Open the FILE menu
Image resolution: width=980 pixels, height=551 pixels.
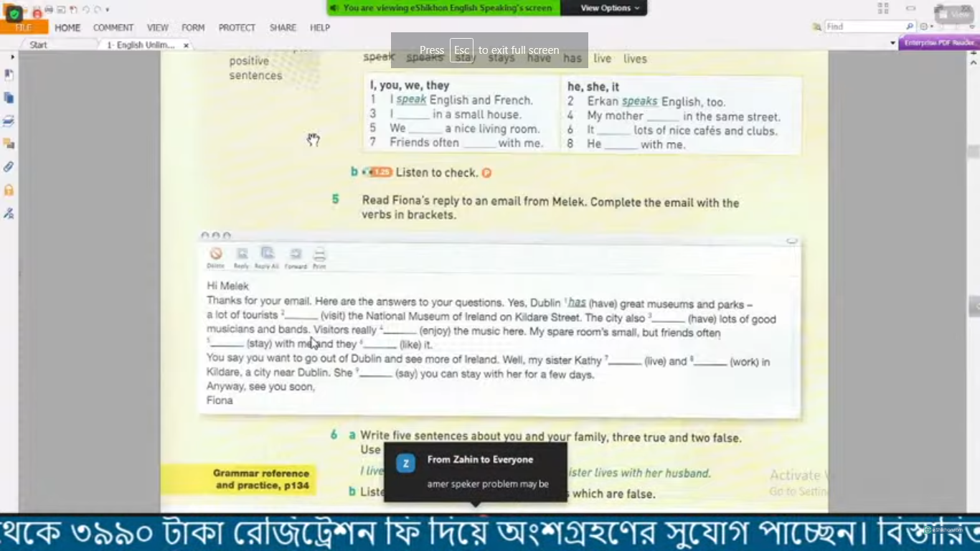coord(24,27)
